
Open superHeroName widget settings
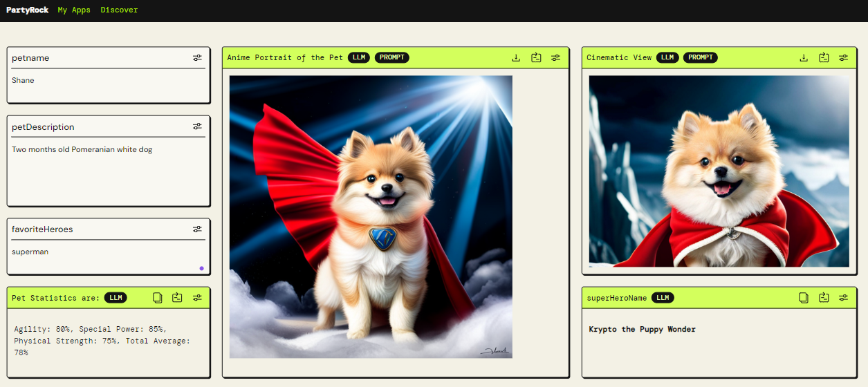click(843, 298)
